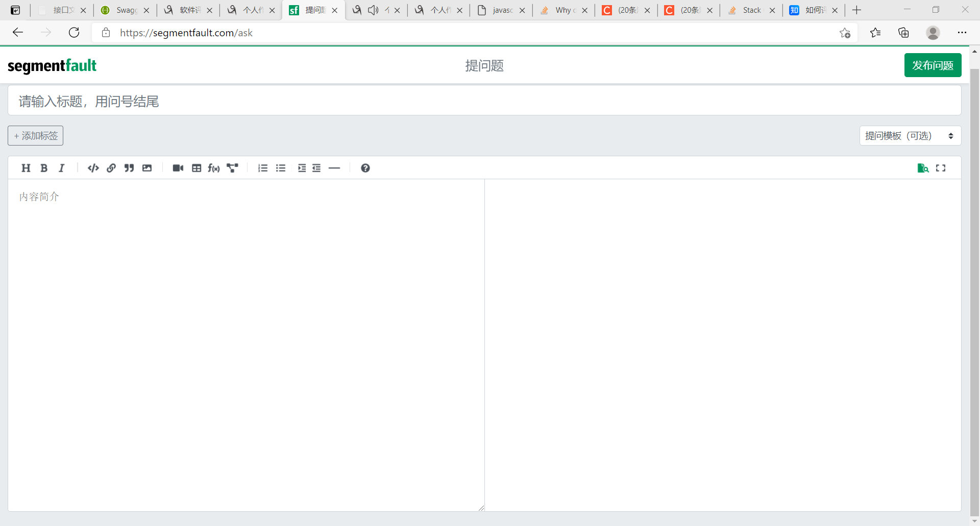
Task: Enter fullscreen editor mode
Action: [x=941, y=168]
